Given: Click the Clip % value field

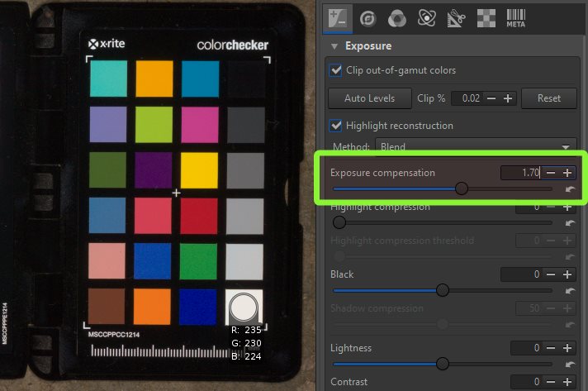Looking at the screenshot, I should [467, 98].
